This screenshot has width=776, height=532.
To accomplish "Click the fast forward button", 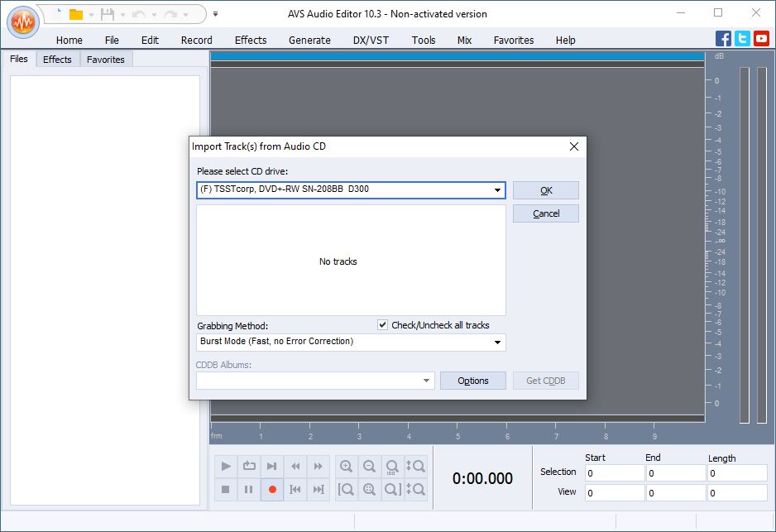I will tap(319, 466).
